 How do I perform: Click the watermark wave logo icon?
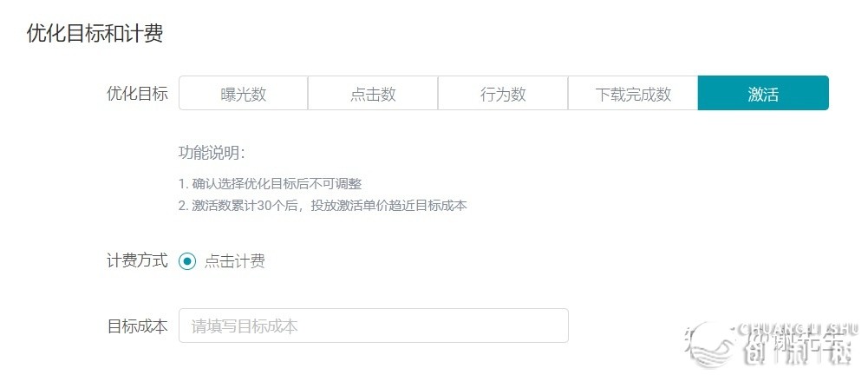[x=711, y=344]
